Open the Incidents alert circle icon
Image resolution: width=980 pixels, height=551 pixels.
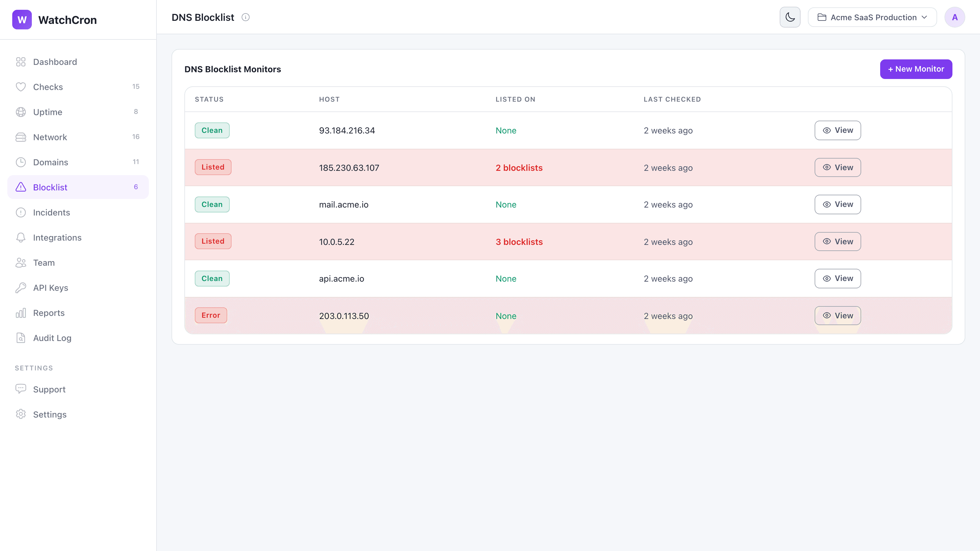coord(21,212)
